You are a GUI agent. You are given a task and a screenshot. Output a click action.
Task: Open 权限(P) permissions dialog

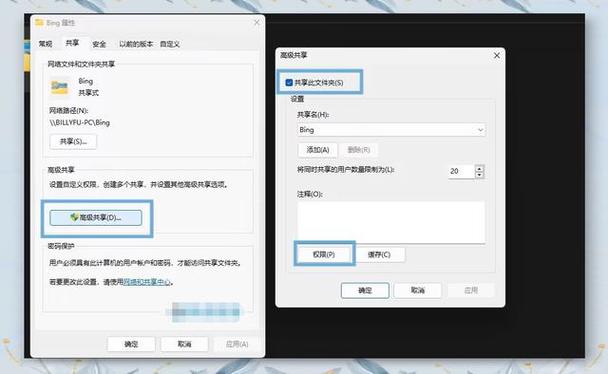324,255
